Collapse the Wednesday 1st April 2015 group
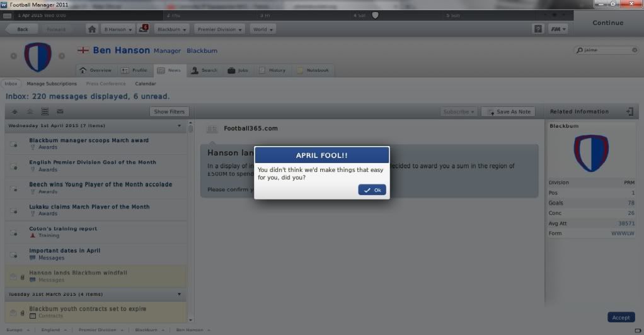The height and width of the screenshot is (335, 644). point(179,125)
